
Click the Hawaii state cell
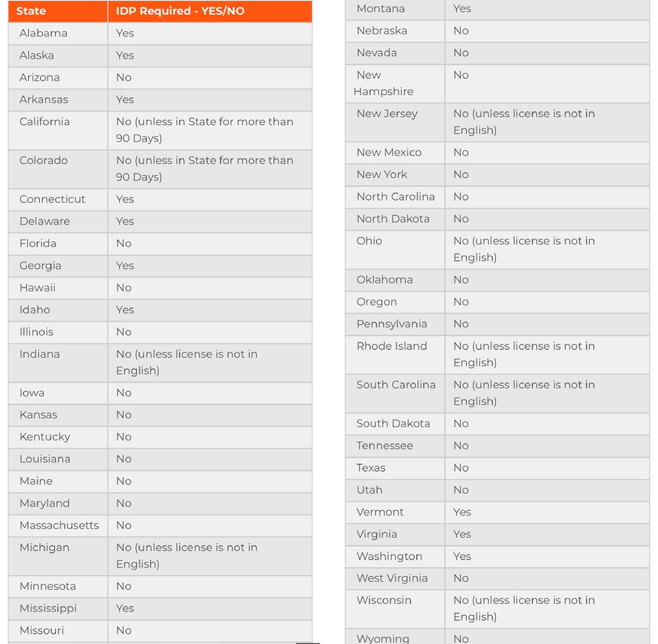(x=38, y=288)
